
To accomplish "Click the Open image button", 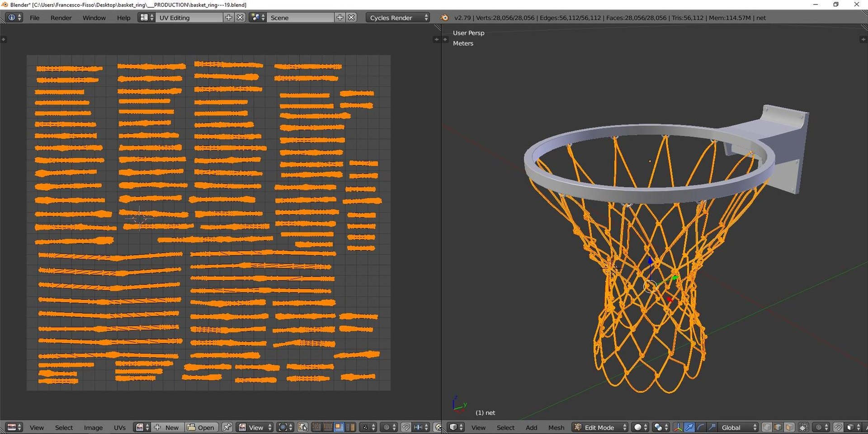I will pos(202,427).
